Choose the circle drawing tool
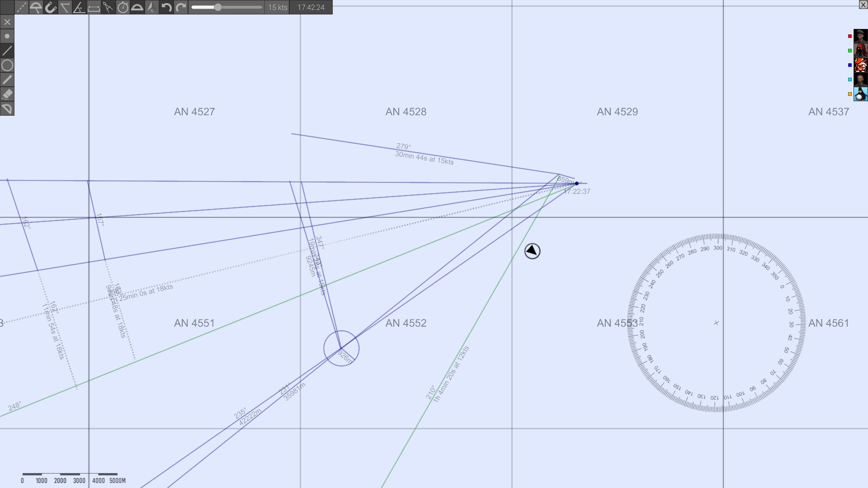Image resolution: width=868 pixels, height=488 pixels. (x=7, y=65)
